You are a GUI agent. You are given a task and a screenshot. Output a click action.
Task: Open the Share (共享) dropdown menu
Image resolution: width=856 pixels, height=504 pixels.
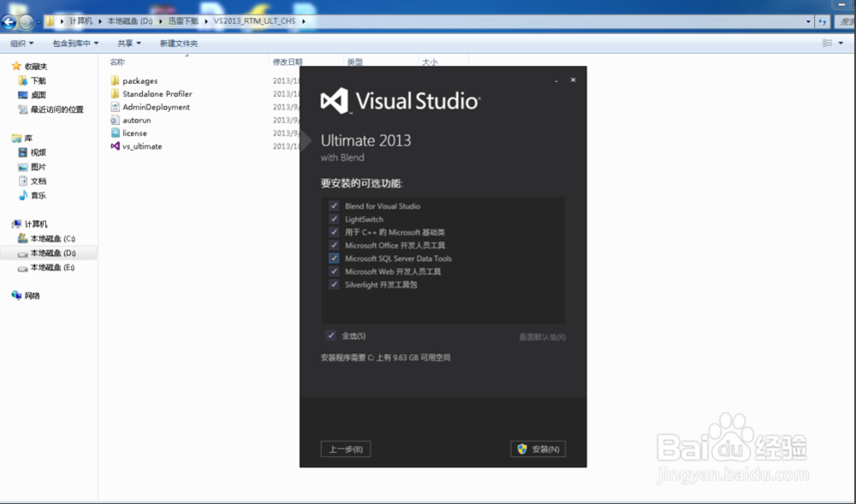pyautogui.click(x=129, y=43)
